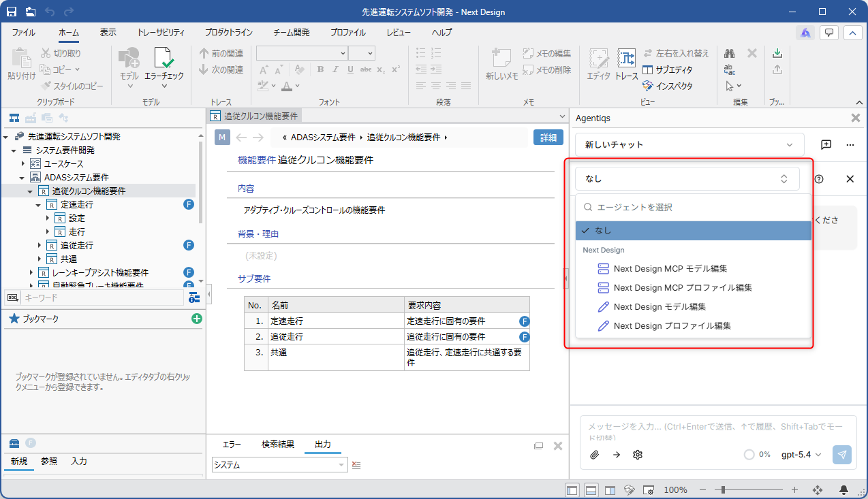Select the checked なし agent option
Image resolution: width=868 pixels, height=499 pixels.
click(694, 231)
